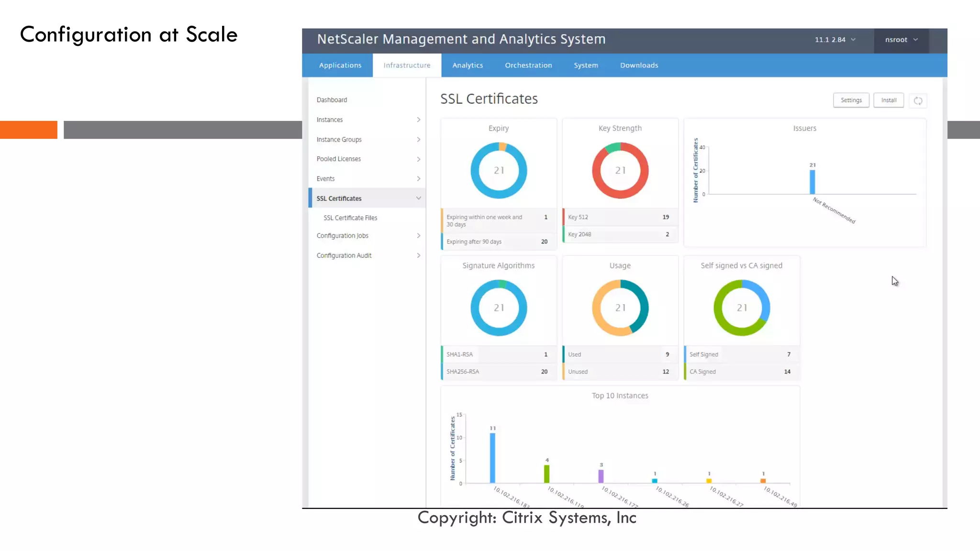
Task: Select the Infrastructure tab
Action: pos(407,65)
